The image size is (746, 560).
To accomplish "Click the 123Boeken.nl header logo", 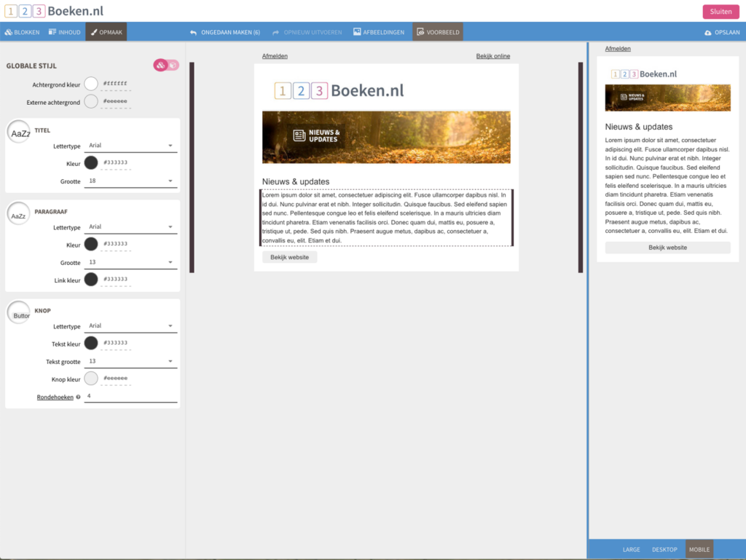I will tap(54, 11).
